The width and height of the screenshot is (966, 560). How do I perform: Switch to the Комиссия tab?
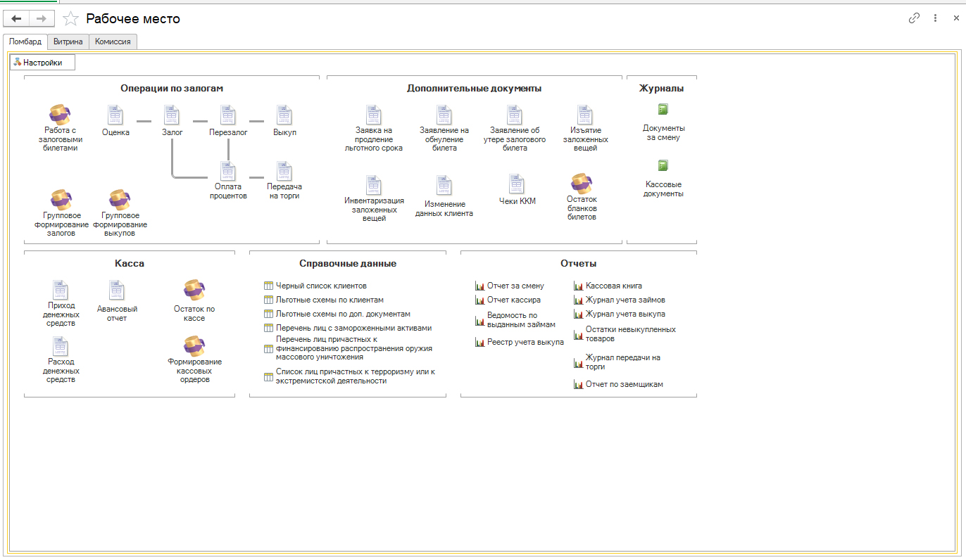(x=113, y=42)
